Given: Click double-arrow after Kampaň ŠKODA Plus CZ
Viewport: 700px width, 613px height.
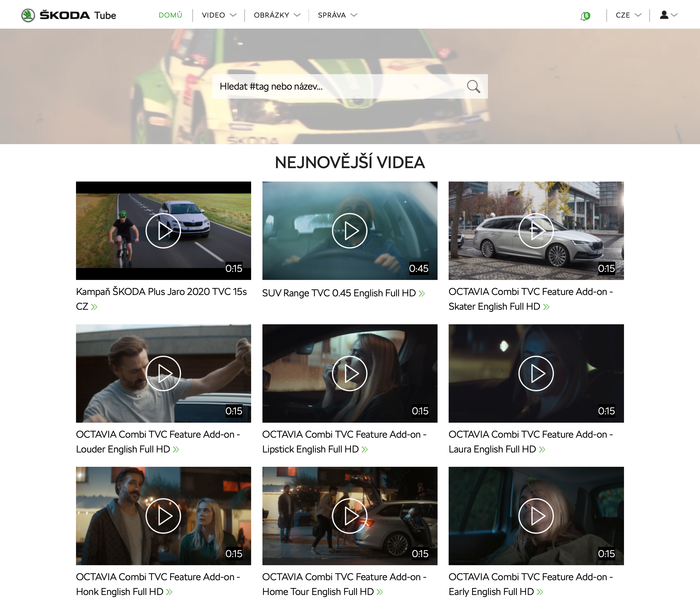Looking at the screenshot, I should point(94,307).
